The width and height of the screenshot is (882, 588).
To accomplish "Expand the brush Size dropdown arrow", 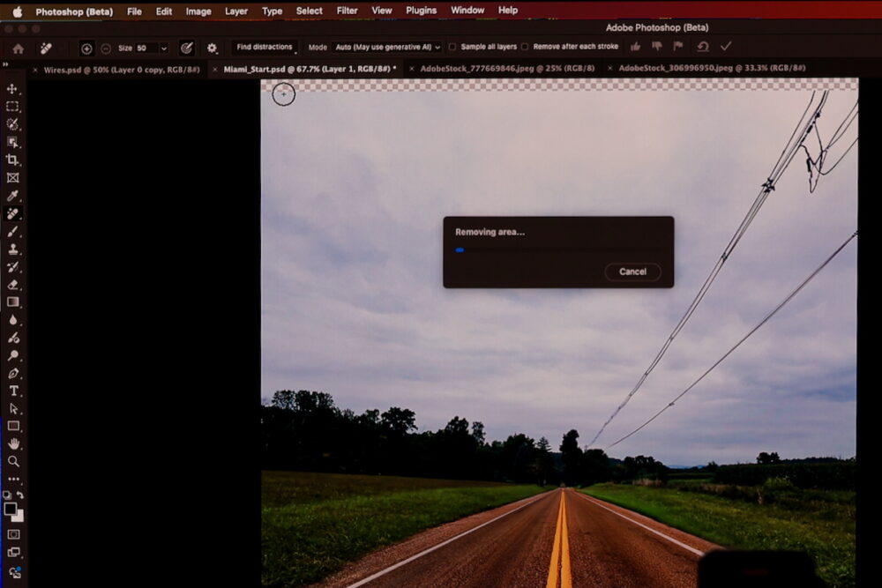I will point(163,48).
